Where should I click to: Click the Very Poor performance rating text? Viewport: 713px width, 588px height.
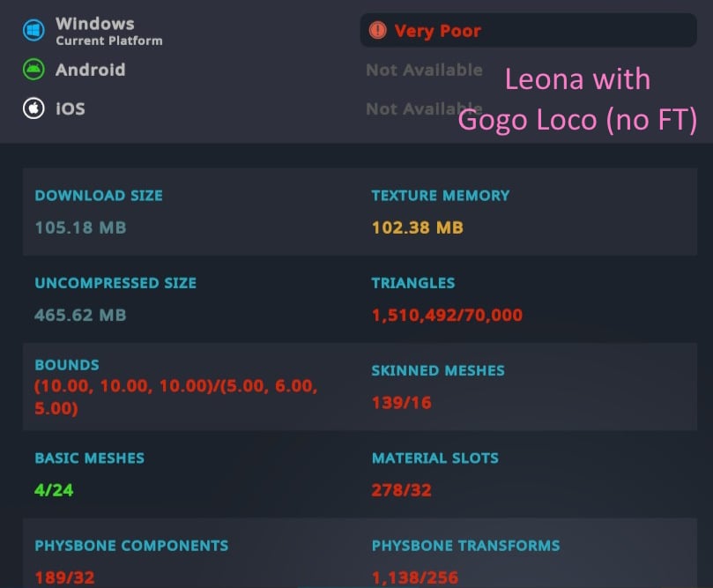pyautogui.click(x=437, y=31)
